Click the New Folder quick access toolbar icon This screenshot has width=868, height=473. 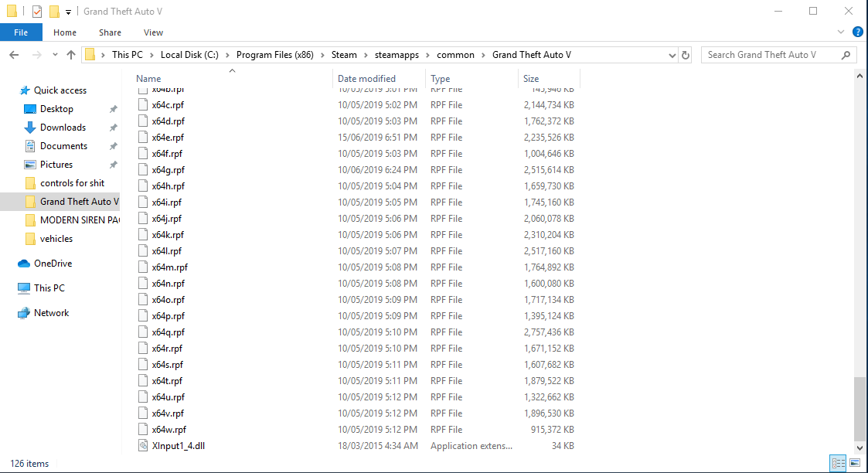(54, 11)
